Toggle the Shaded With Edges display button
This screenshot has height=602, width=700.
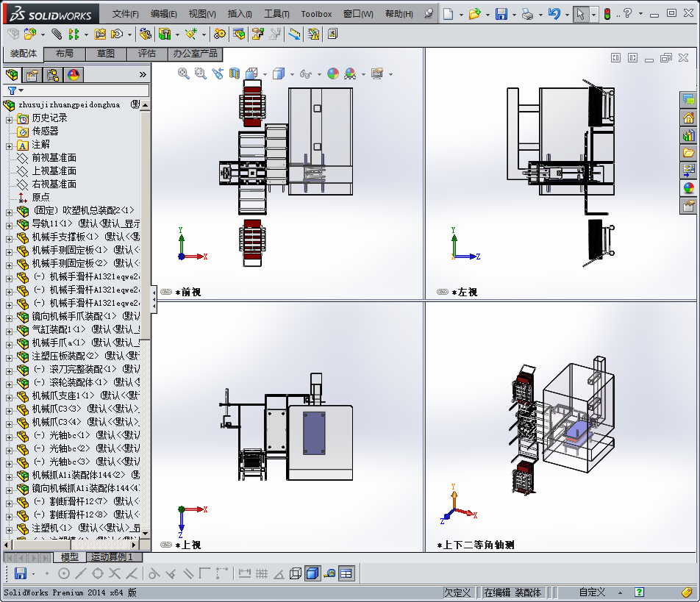(x=312, y=573)
